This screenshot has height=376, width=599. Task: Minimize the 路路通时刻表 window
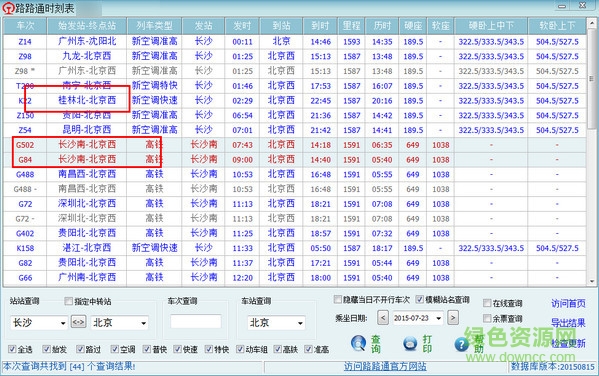point(562,6)
